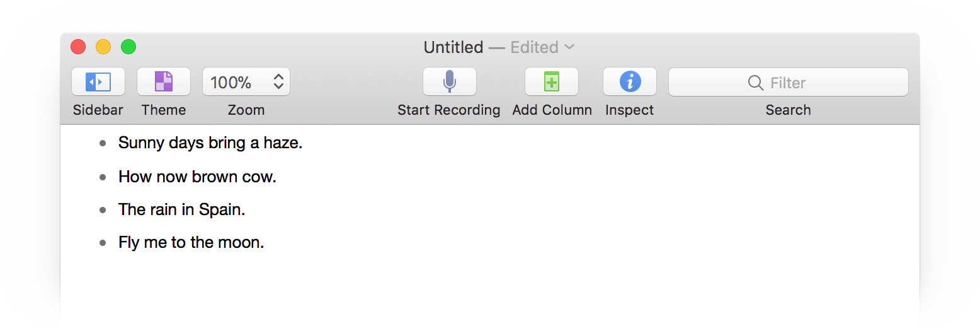Click the bullet beside "Fly me to the moon."
The width and height of the screenshot is (980, 333).
103,243
